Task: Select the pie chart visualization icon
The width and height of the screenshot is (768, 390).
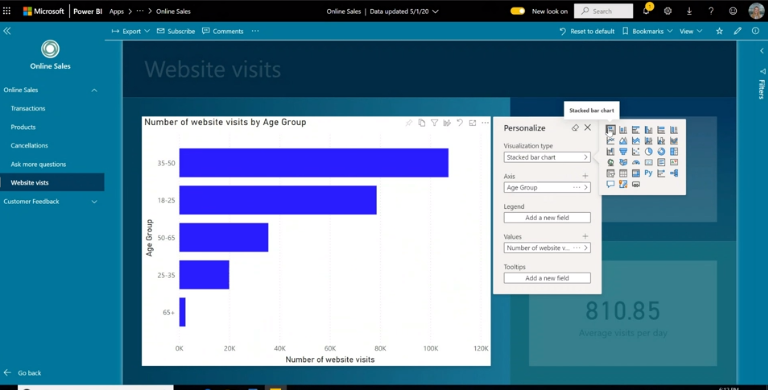Action: (x=648, y=151)
